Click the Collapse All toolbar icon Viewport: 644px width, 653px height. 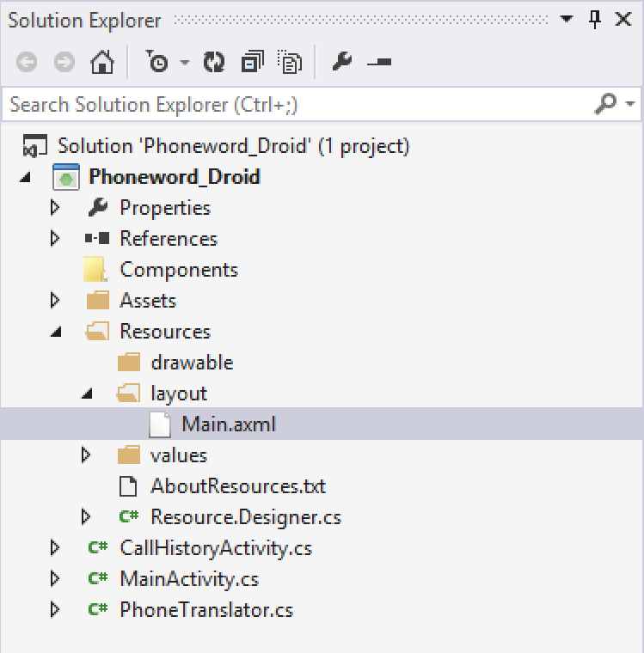click(253, 63)
